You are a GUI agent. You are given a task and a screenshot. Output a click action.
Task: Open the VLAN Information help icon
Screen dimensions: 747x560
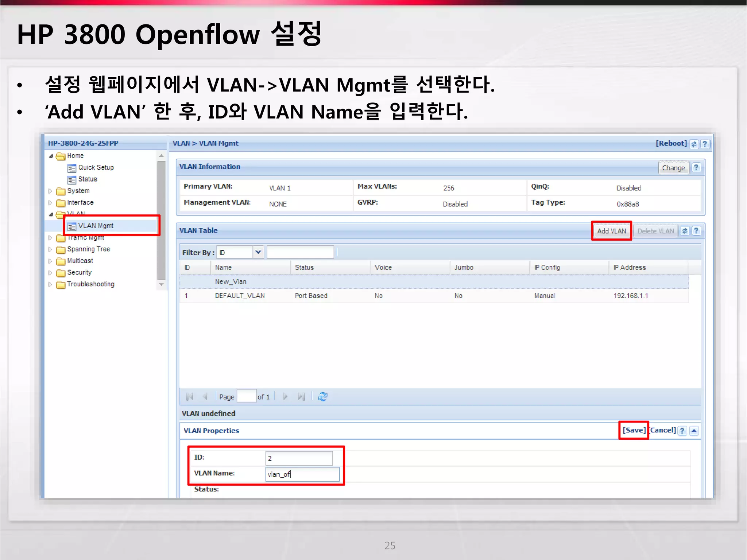[696, 167]
